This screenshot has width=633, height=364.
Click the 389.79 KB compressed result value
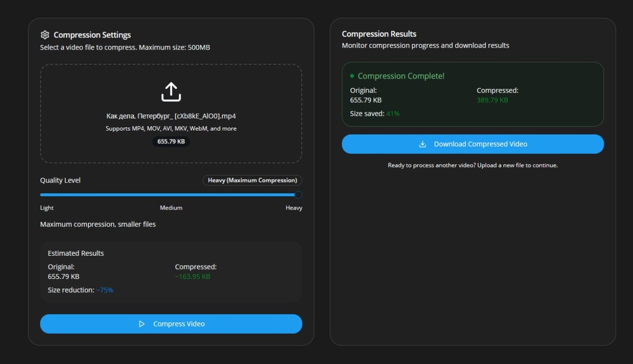(493, 100)
